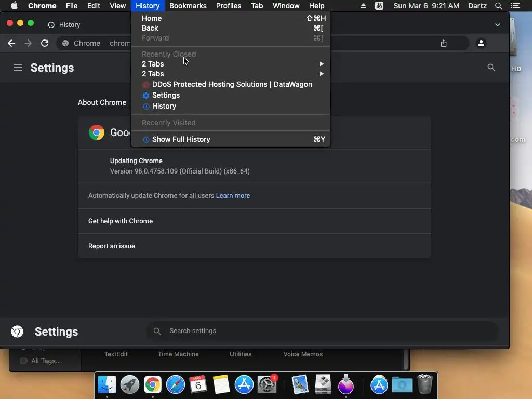Click Report an issue

coord(255,246)
